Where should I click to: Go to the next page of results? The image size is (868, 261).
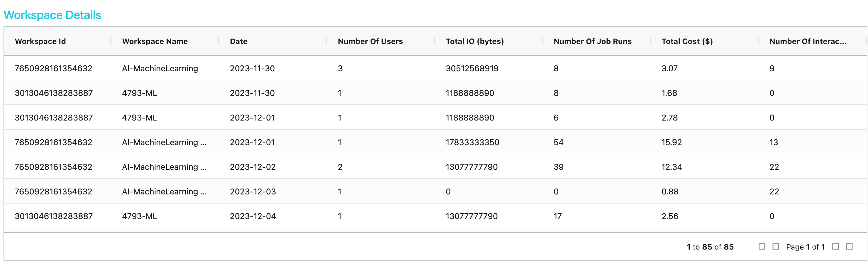coord(835,247)
